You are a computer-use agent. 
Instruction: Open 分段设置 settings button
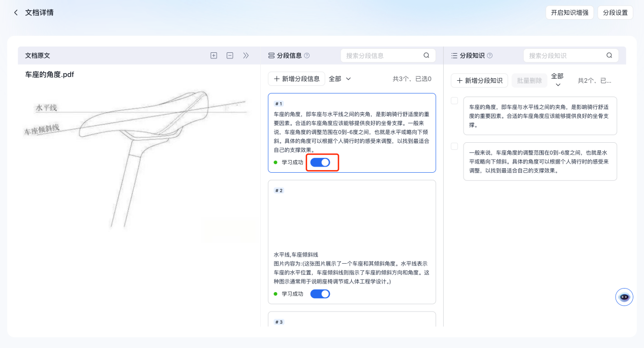click(615, 13)
